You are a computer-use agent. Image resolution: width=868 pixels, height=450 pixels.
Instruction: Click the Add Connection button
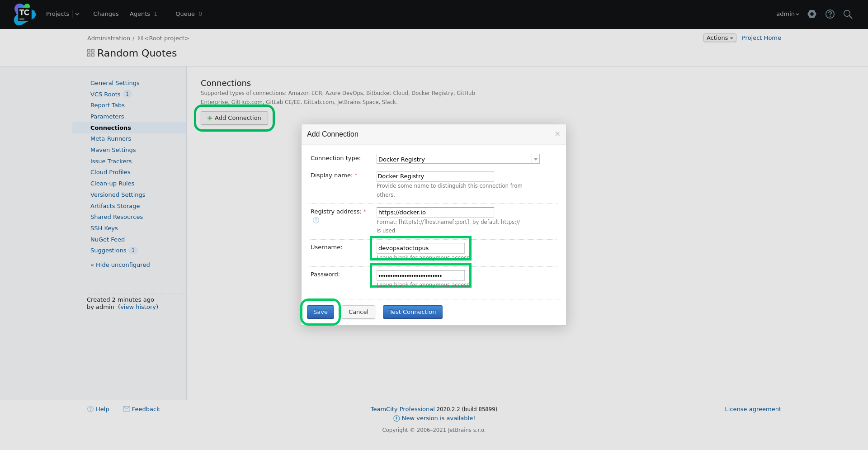[234, 118]
